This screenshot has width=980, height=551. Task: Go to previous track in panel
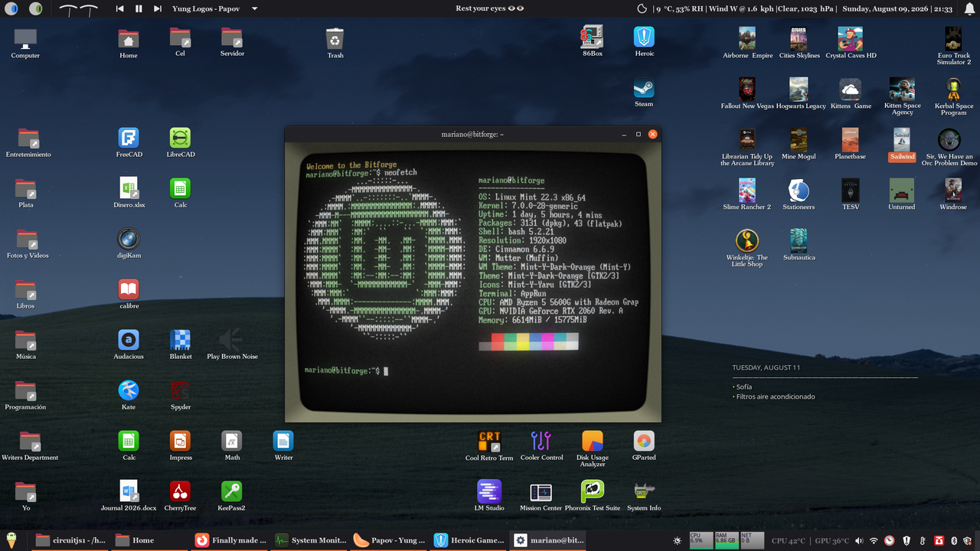click(x=120, y=8)
